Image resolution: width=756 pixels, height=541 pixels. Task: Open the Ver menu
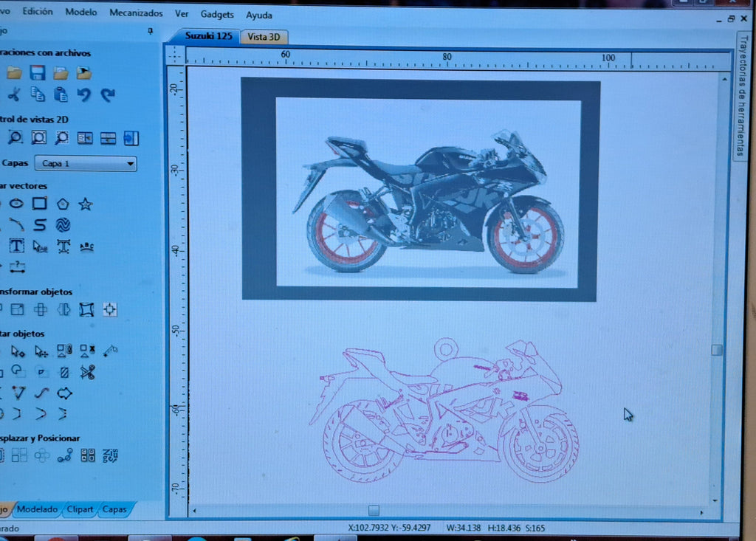182,13
